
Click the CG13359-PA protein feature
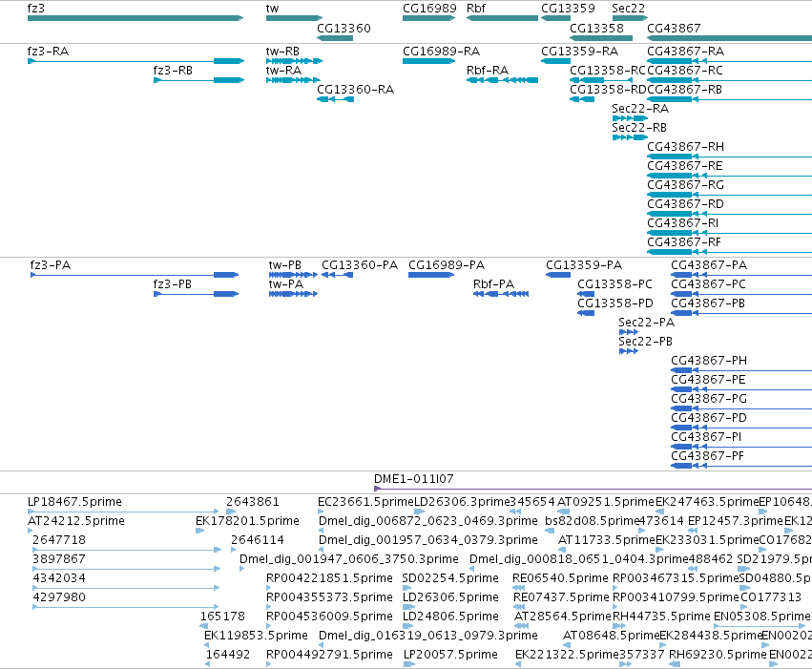(558, 275)
